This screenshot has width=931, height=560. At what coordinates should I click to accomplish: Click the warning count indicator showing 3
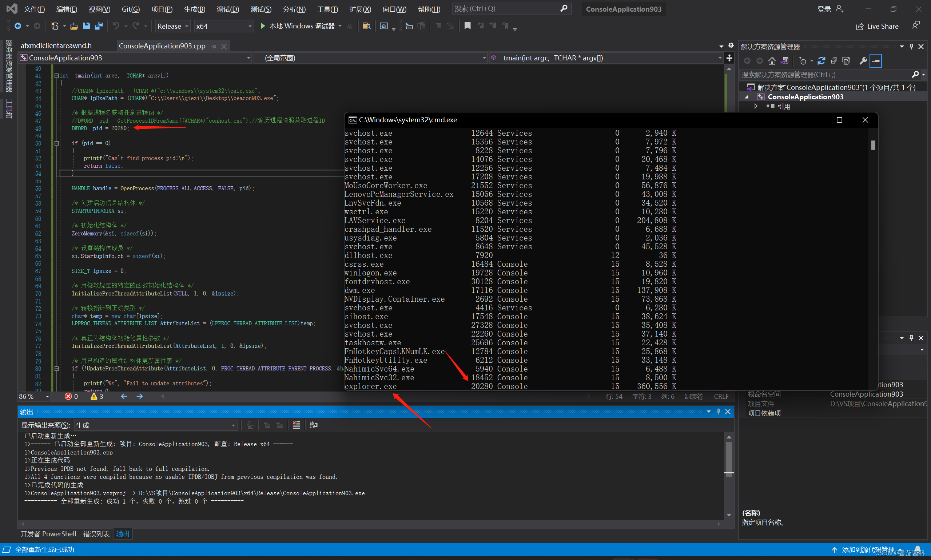pyautogui.click(x=97, y=397)
